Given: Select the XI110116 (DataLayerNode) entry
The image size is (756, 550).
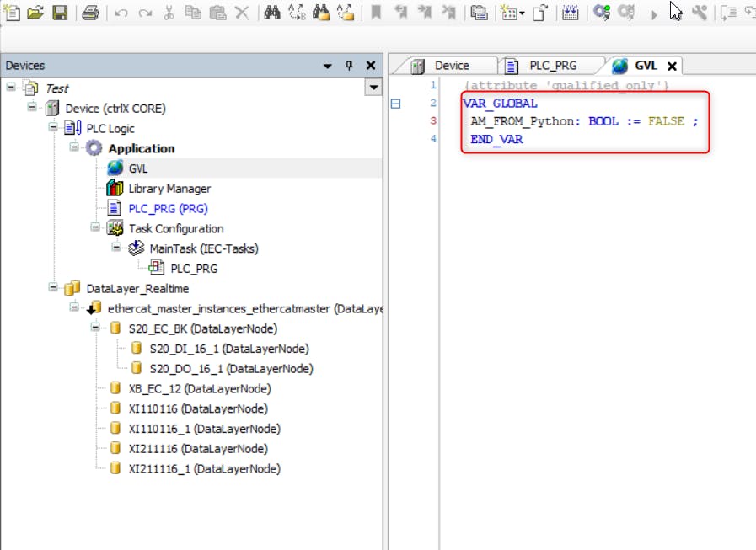Looking at the screenshot, I should (198, 408).
